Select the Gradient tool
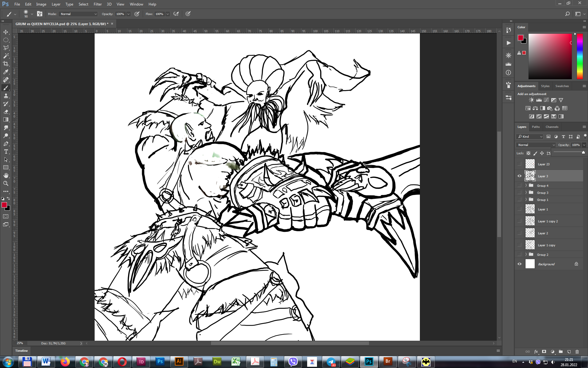Viewport: 588px width, 368px height. [6, 120]
